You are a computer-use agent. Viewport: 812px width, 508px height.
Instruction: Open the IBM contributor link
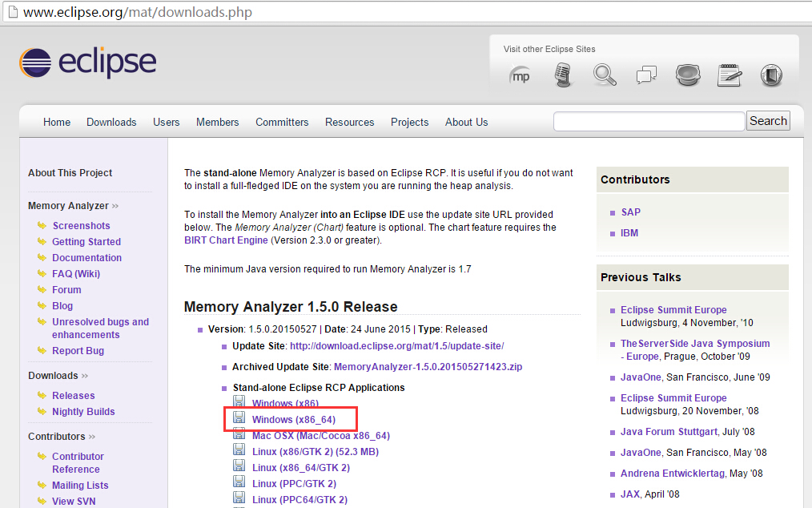[629, 233]
